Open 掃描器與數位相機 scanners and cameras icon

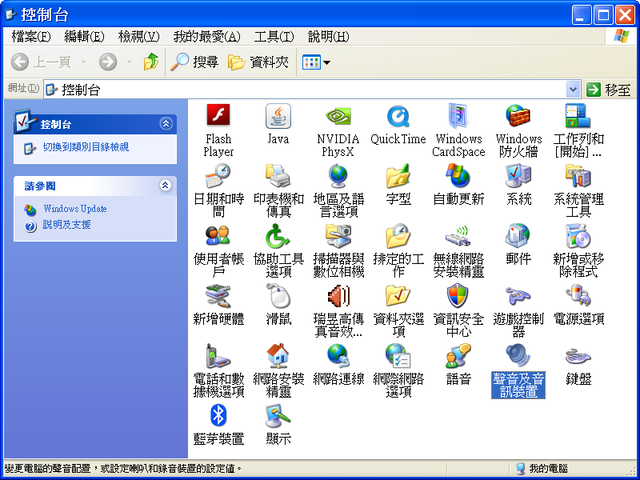(338, 236)
